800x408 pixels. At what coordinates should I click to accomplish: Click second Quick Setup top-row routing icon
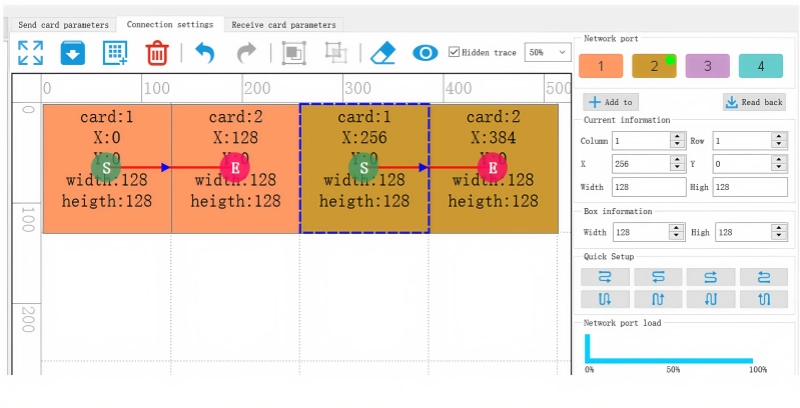point(658,277)
